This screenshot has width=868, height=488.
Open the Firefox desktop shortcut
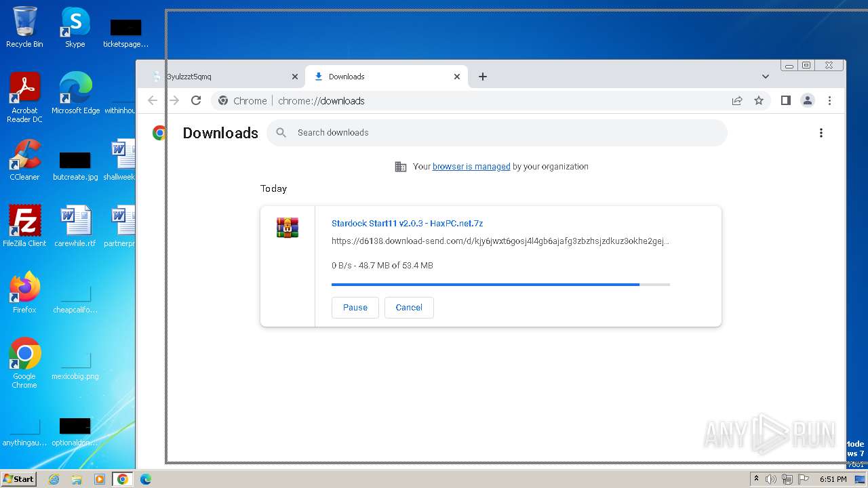tap(24, 293)
